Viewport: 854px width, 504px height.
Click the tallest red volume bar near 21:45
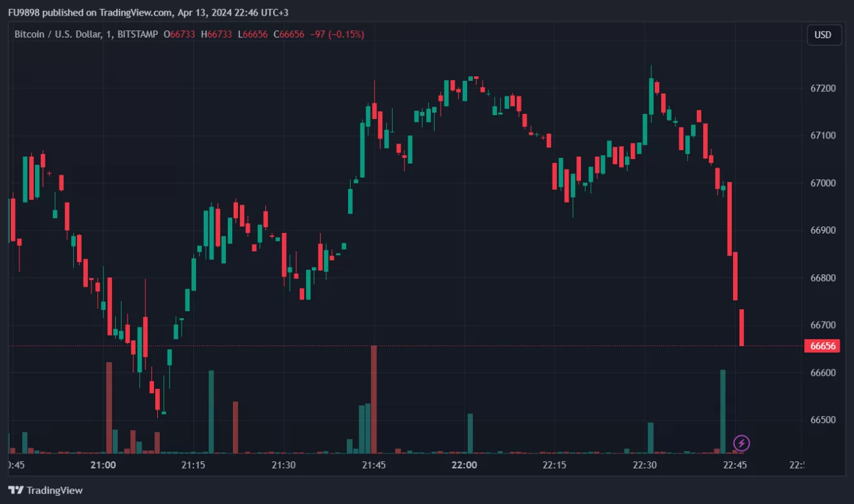point(373,401)
